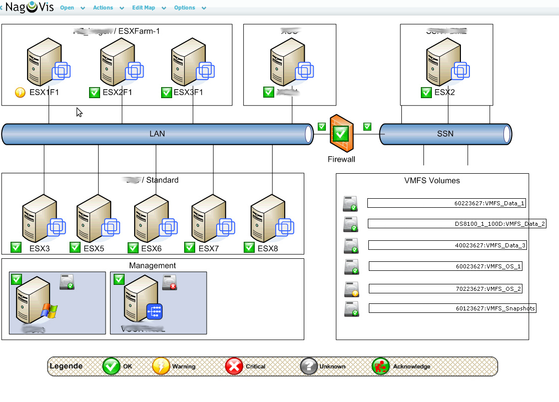The image size is (559, 402).
Task: Click the OK status icon of ESX5
Action: coord(75,247)
